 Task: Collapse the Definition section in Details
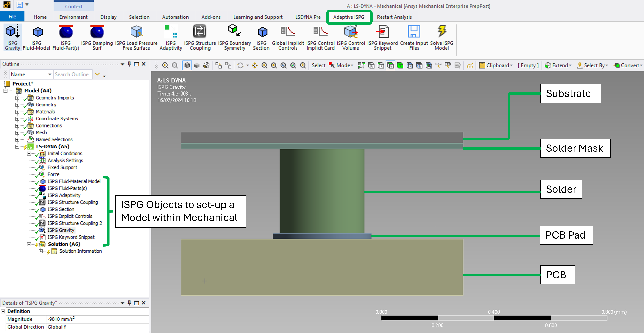click(3, 311)
